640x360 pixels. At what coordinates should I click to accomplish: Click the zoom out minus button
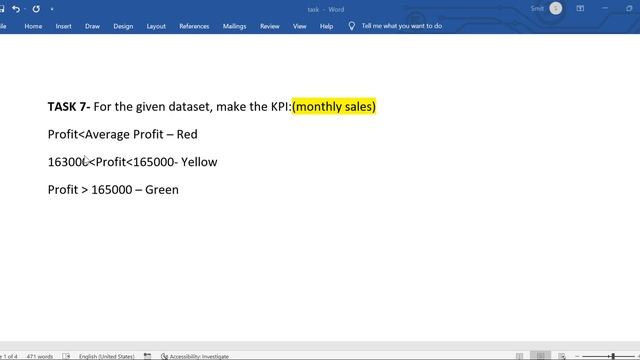point(577,356)
